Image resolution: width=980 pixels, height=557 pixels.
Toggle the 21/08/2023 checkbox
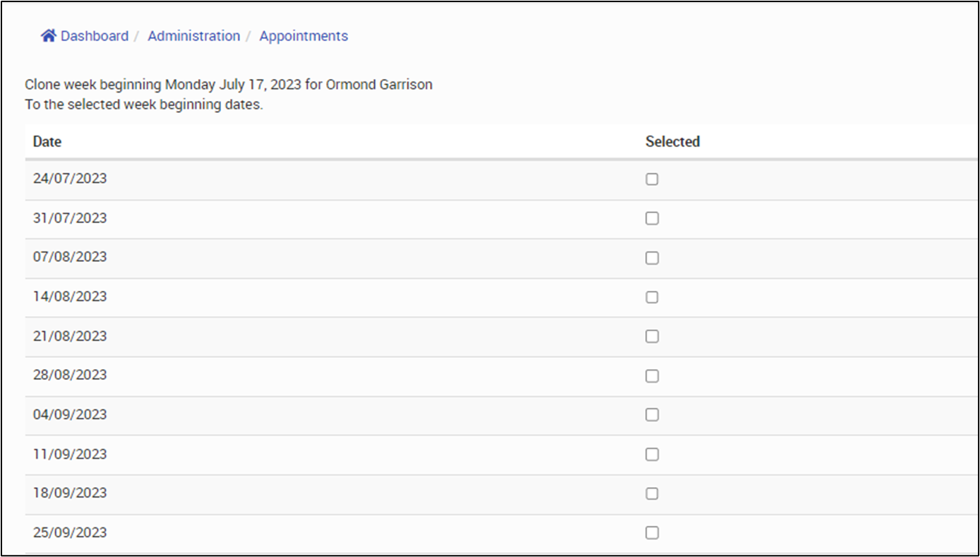click(x=652, y=336)
